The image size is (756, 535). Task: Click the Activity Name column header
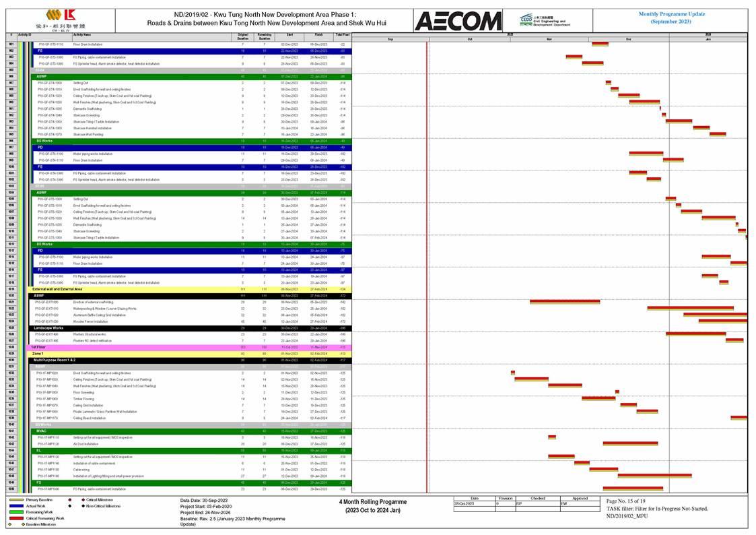point(83,34)
